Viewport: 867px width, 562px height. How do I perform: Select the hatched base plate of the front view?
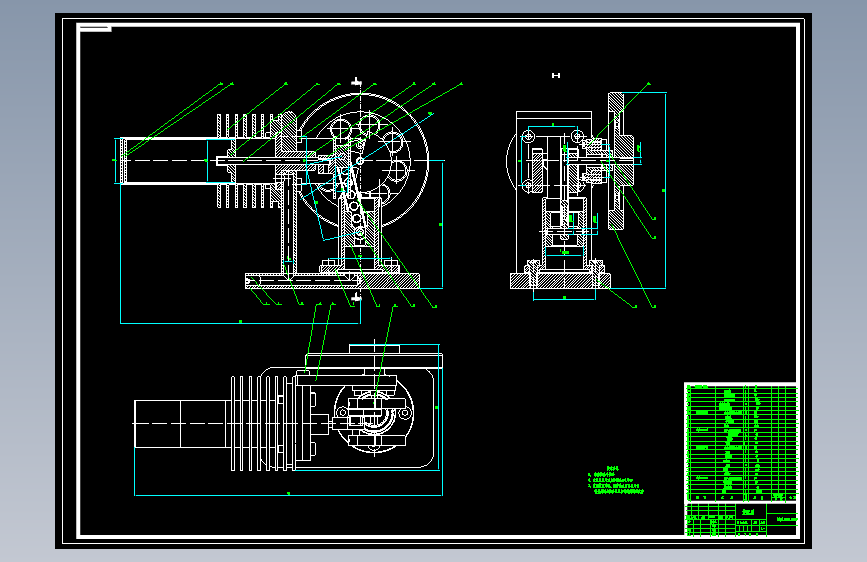click(332, 281)
